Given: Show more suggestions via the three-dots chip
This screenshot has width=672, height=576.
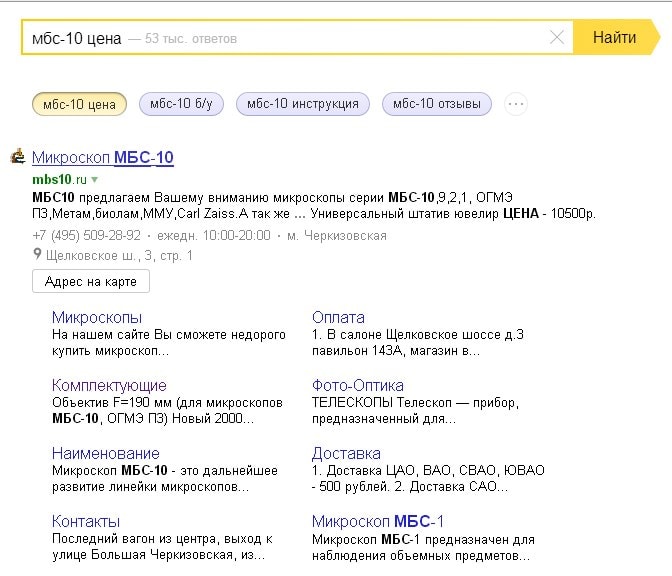Looking at the screenshot, I should tap(516, 104).
